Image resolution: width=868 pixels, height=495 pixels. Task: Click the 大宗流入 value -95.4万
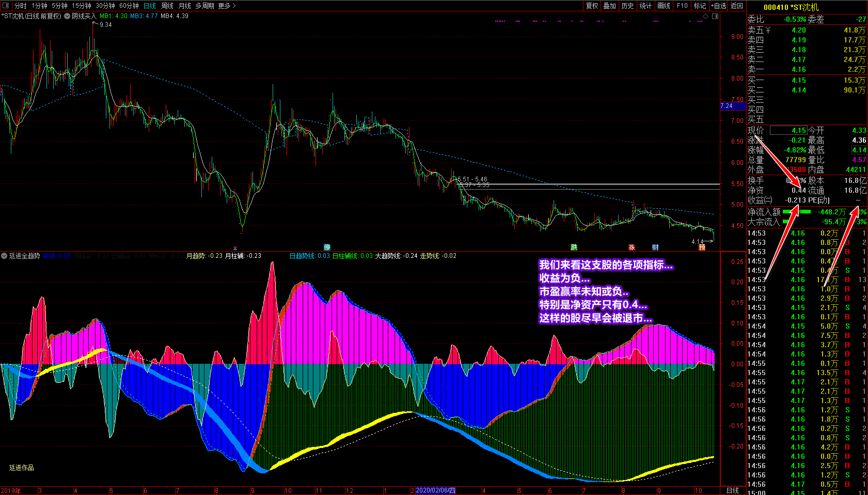pyautogui.click(x=834, y=222)
